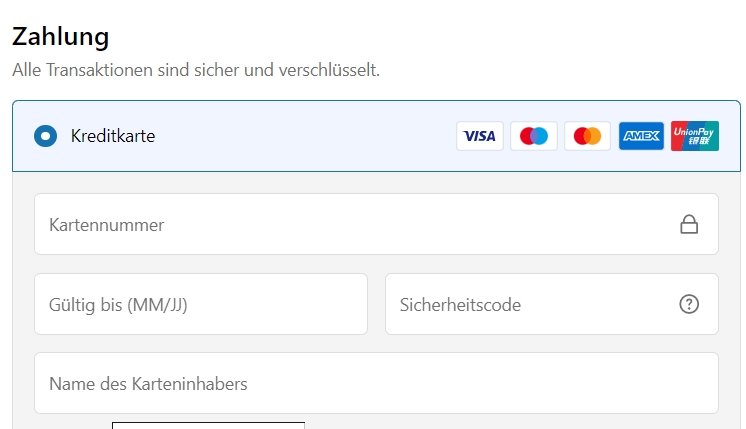Open the Sicherheitscode question mark help

pyautogui.click(x=689, y=304)
